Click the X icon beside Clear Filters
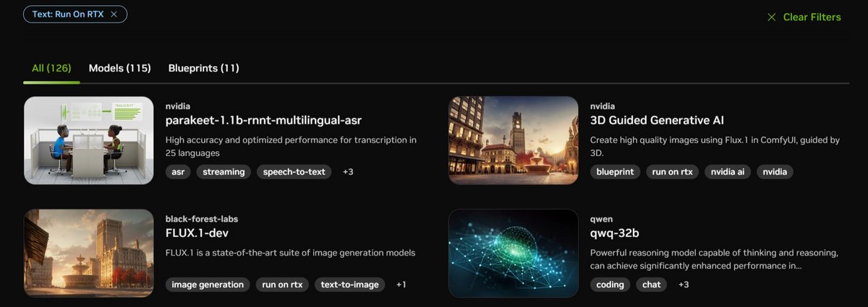This screenshot has height=307, width=868. 772,17
